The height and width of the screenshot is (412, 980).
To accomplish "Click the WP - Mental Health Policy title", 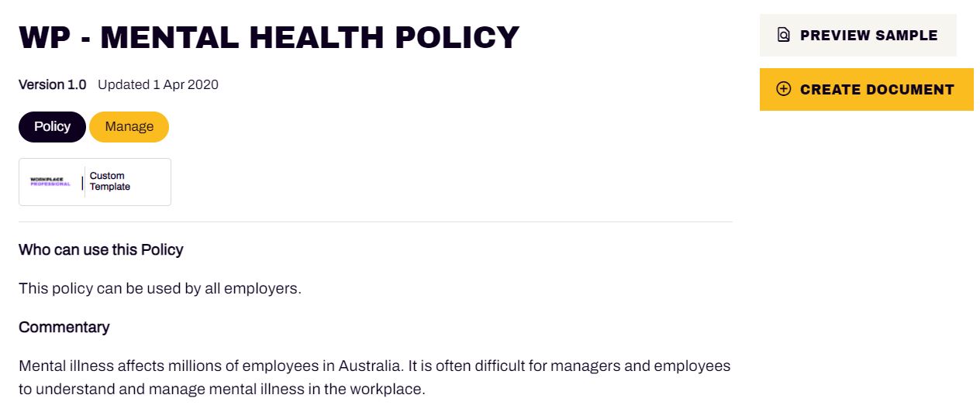I will [269, 37].
